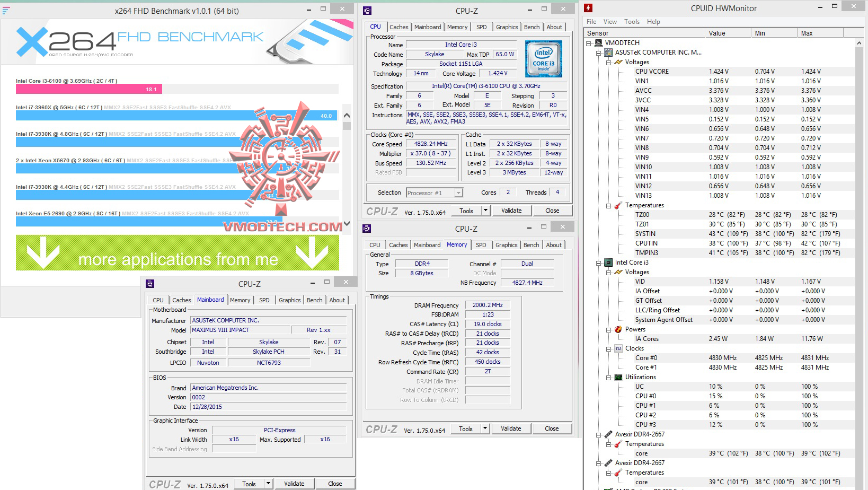Open Tools dropdown arrow in CPU-Z CPU window
Screen dimensions: 868x490
click(485, 211)
